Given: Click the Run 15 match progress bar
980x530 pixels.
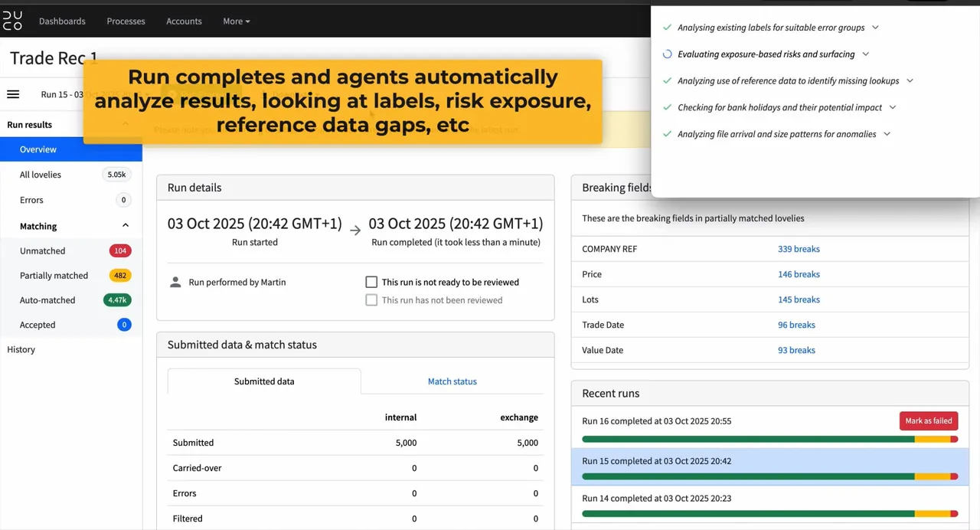Looking at the screenshot, I should [x=769, y=476].
